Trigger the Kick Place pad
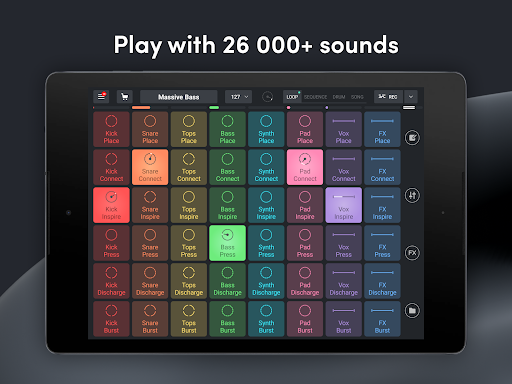The image size is (512, 384). pos(111,129)
